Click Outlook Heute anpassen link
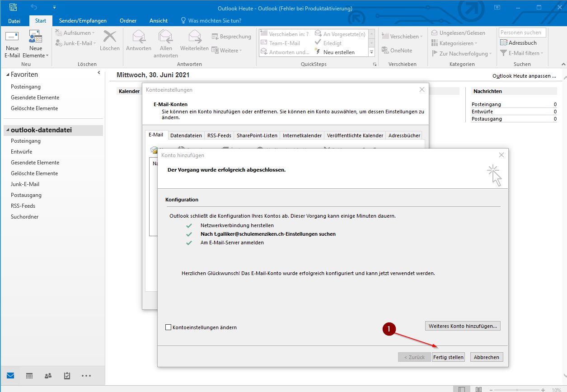567x392 pixels. tap(524, 76)
